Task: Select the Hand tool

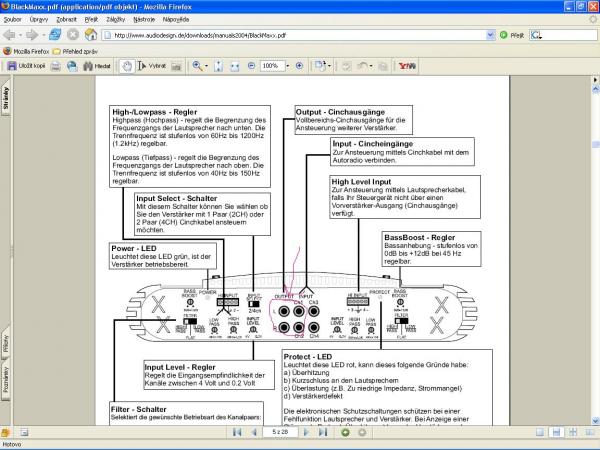Action: pos(127,66)
